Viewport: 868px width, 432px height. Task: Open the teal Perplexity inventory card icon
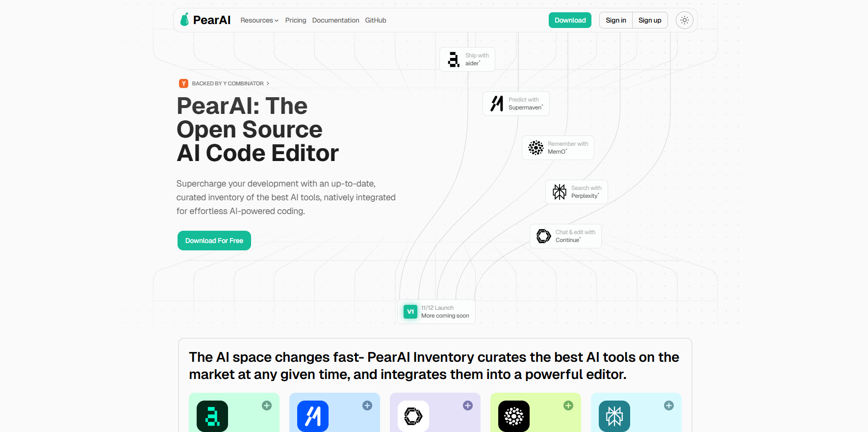[614, 416]
